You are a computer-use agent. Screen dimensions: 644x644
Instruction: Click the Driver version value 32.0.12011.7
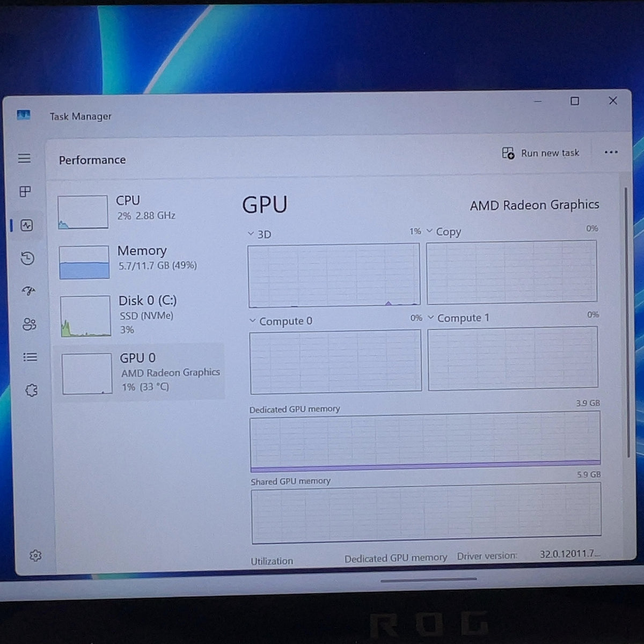pos(570,553)
